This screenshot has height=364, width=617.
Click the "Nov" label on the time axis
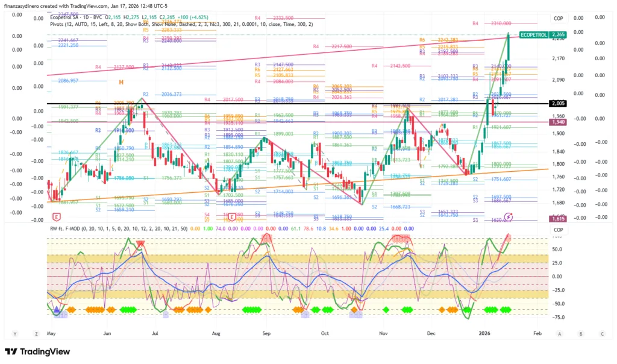(383, 333)
